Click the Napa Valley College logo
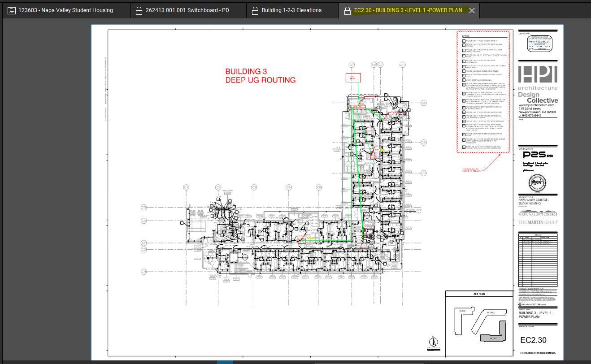 click(x=538, y=213)
